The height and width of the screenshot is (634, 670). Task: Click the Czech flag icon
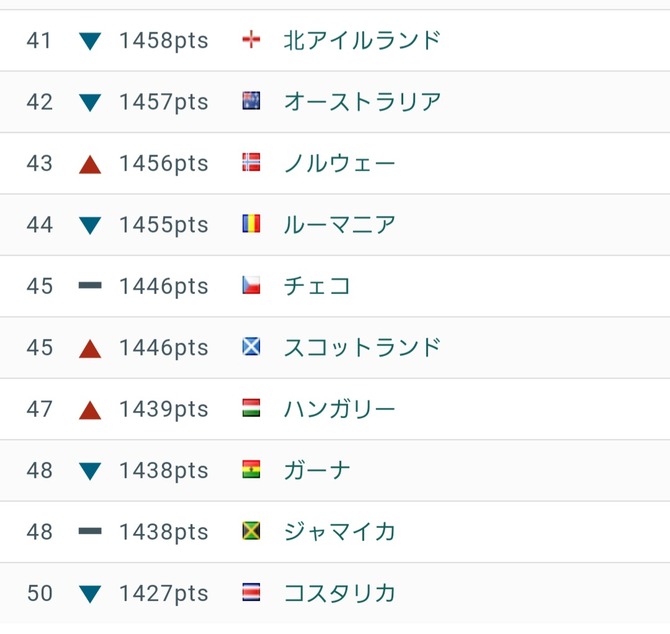point(251,285)
